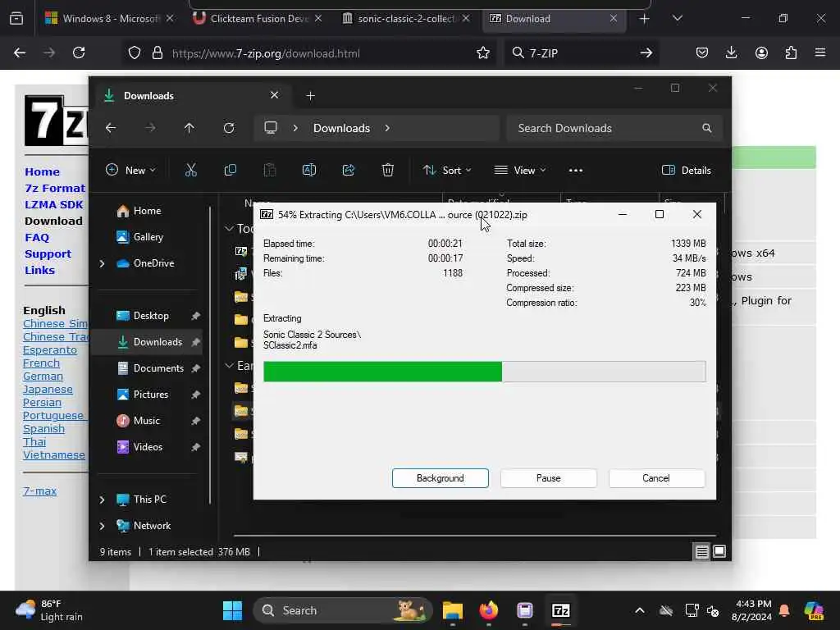This screenshot has height=630, width=840.
Task: Click the Copy icon in Explorer toolbar
Action: coord(231,171)
